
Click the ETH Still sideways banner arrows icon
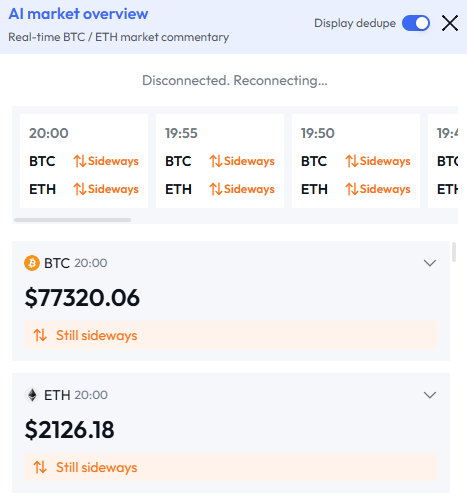coord(40,467)
